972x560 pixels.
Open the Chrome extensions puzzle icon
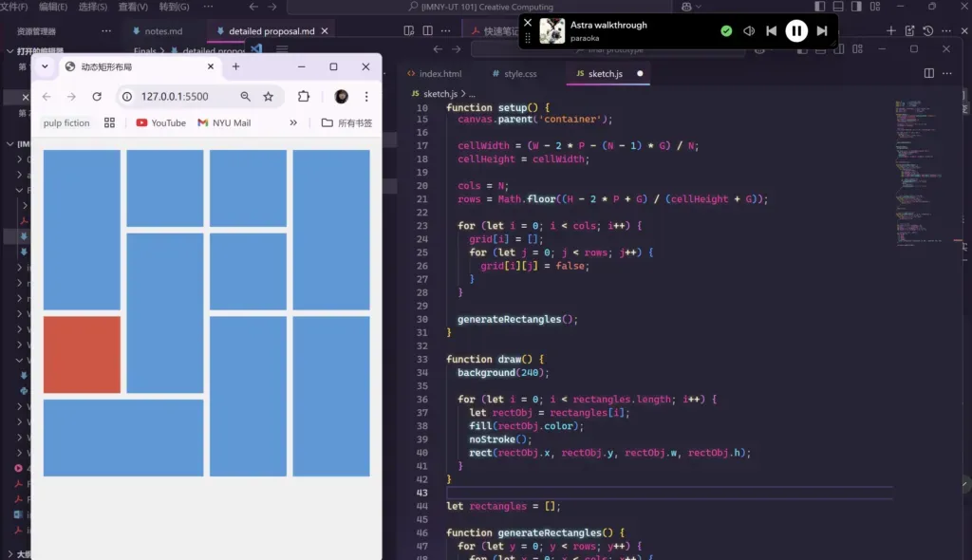click(x=303, y=96)
